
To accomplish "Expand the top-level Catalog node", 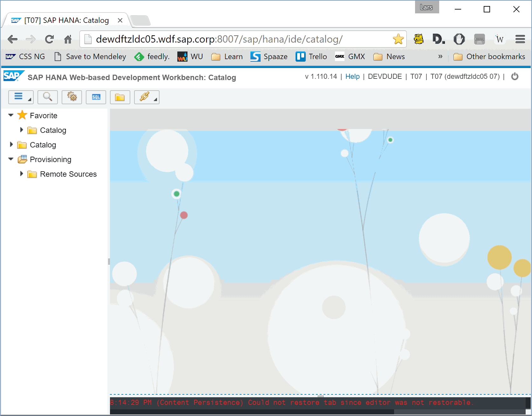I will (11, 145).
